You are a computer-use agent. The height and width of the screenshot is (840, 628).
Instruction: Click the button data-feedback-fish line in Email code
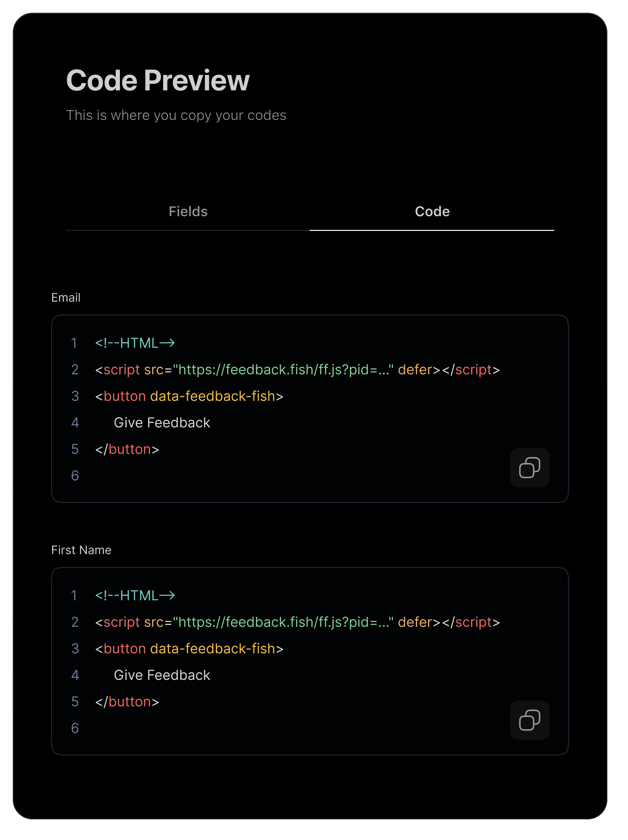pos(189,396)
